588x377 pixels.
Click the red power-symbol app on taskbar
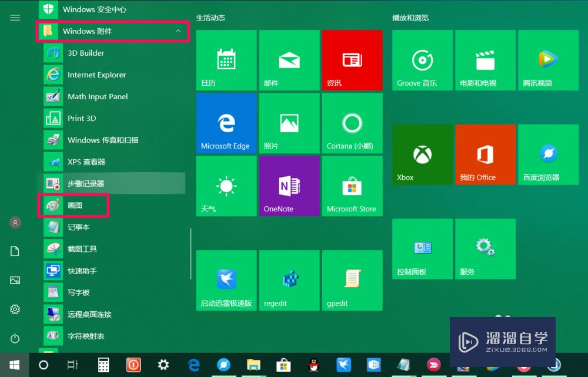133,365
